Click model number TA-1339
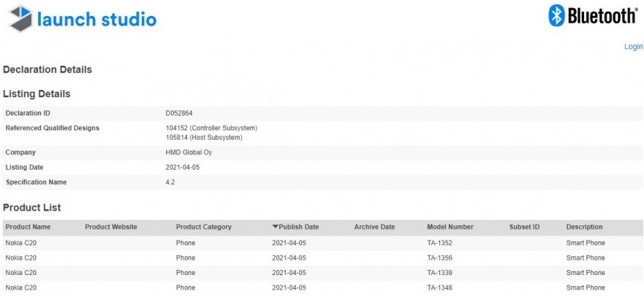This screenshot has height=297, width=644. coord(441,273)
